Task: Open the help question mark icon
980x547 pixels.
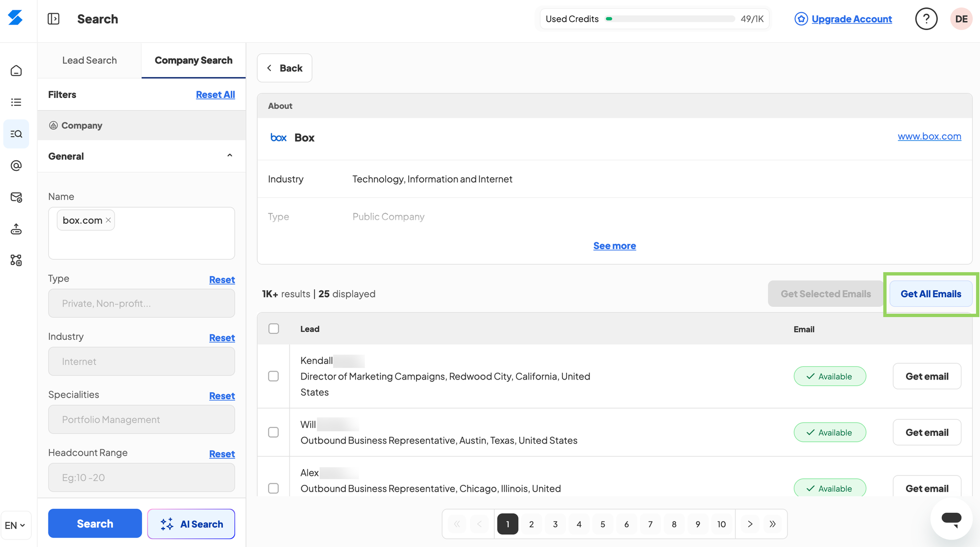Action: [x=926, y=19]
